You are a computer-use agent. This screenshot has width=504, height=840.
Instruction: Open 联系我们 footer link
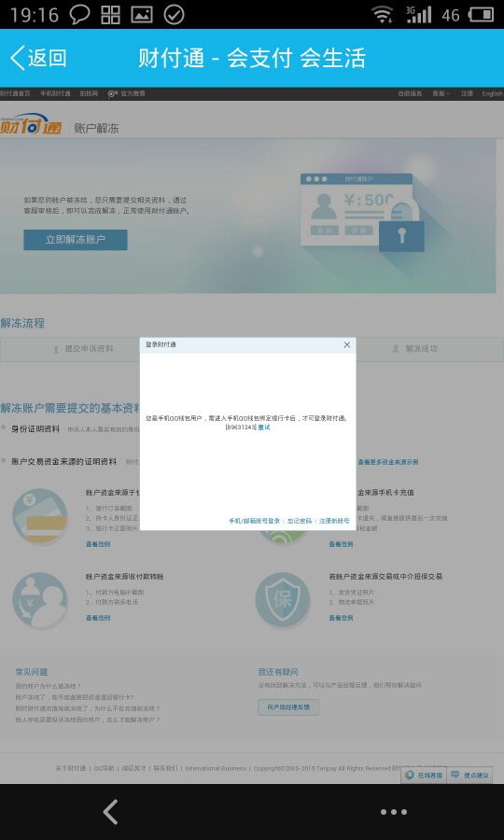click(165, 768)
